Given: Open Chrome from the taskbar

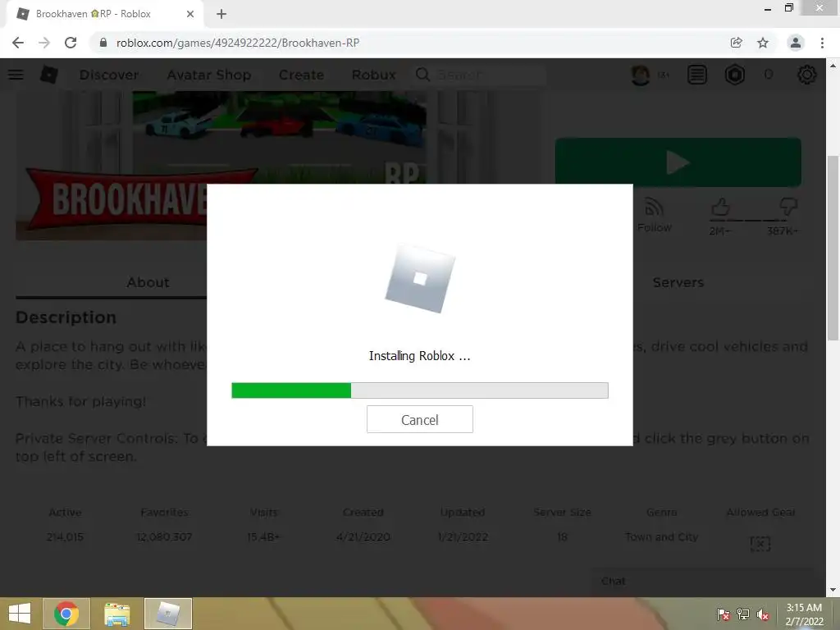Looking at the screenshot, I should coord(66,614).
